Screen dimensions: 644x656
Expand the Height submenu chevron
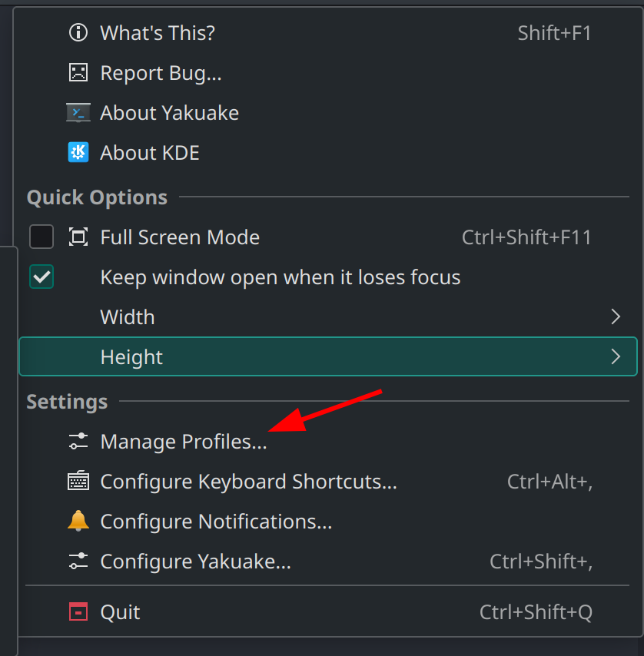pyautogui.click(x=615, y=357)
